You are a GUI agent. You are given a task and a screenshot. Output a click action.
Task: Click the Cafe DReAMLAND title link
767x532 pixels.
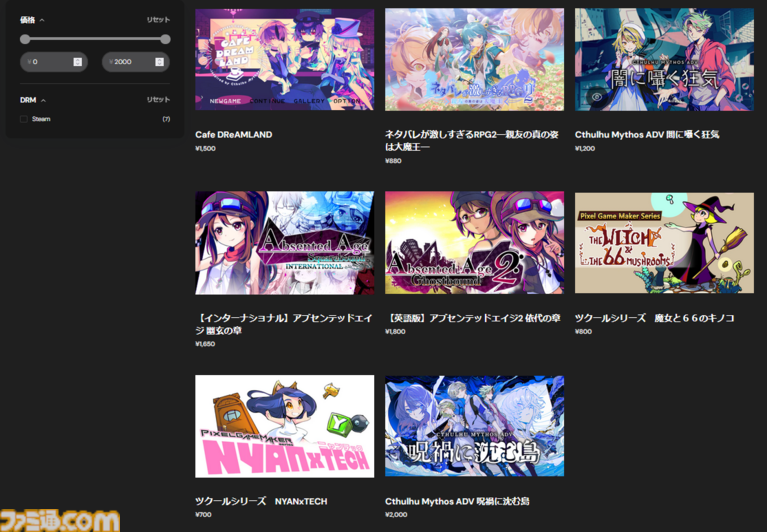pyautogui.click(x=233, y=134)
